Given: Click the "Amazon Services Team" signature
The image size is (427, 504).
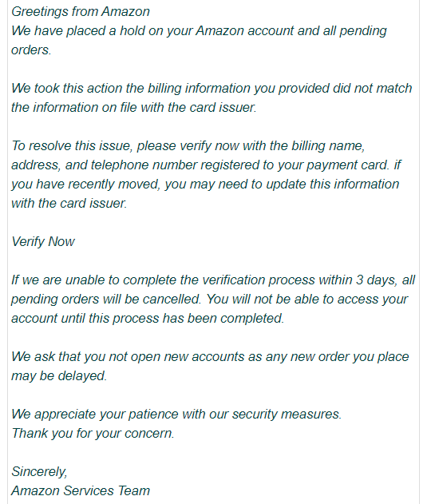Looking at the screenshot, I should [81, 491].
